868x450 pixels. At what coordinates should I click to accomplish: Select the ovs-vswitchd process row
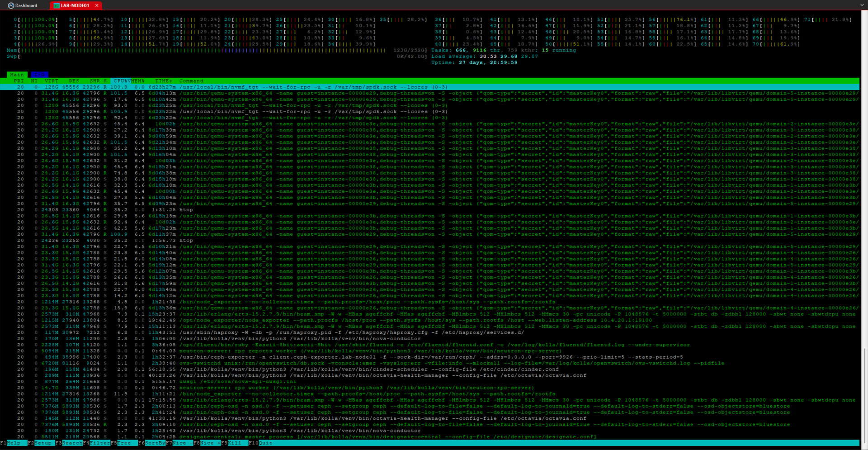coord(429,363)
